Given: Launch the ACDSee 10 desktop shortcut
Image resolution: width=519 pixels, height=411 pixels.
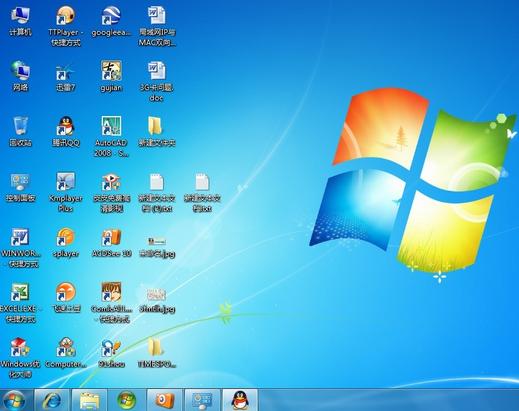Looking at the screenshot, I should [x=111, y=243].
